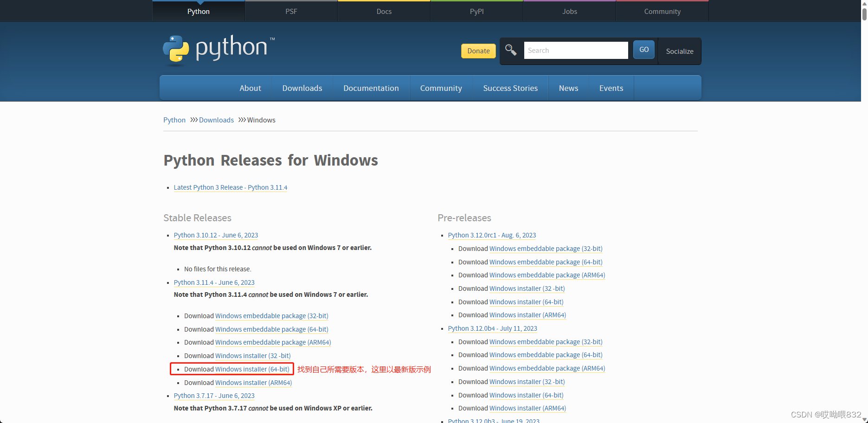Image resolution: width=868 pixels, height=423 pixels.
Task: Download 3.11.4 Windows embeddable package (64-bit)
Action: point(272,329)
